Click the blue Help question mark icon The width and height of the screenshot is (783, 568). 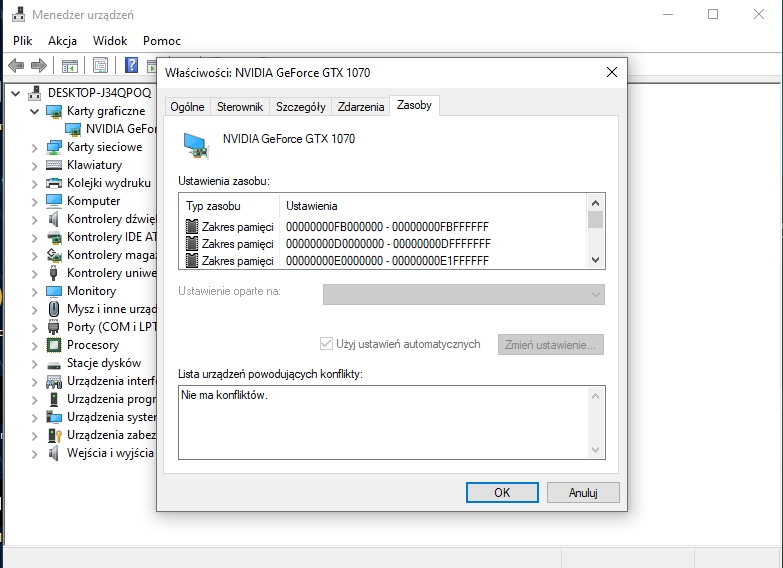click(x=131, y=65)
